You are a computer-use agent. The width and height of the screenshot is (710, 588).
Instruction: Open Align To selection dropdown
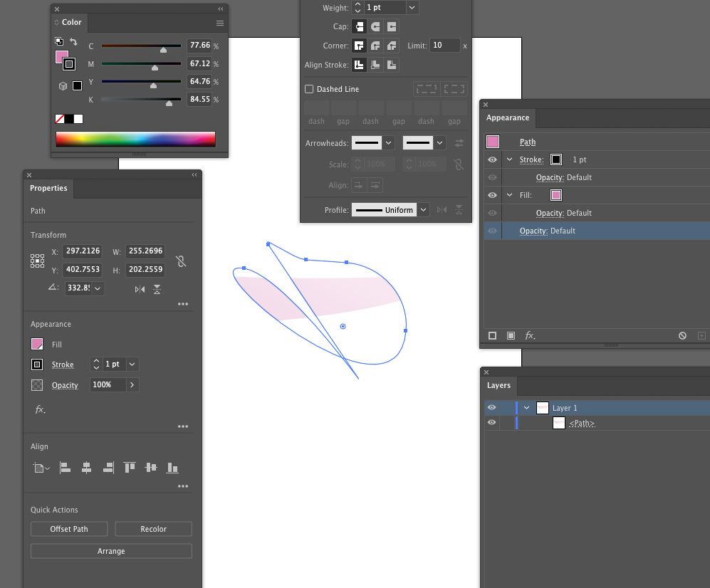tap(41, 468)
